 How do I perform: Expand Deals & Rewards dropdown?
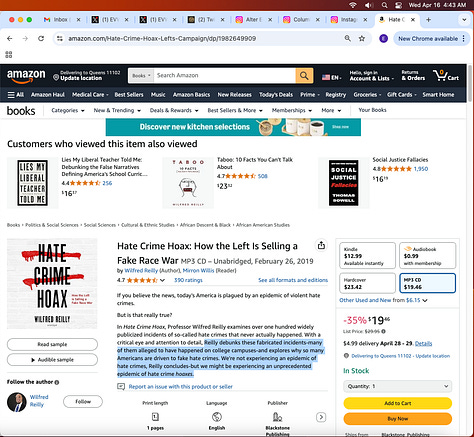(x=174, y=110)
